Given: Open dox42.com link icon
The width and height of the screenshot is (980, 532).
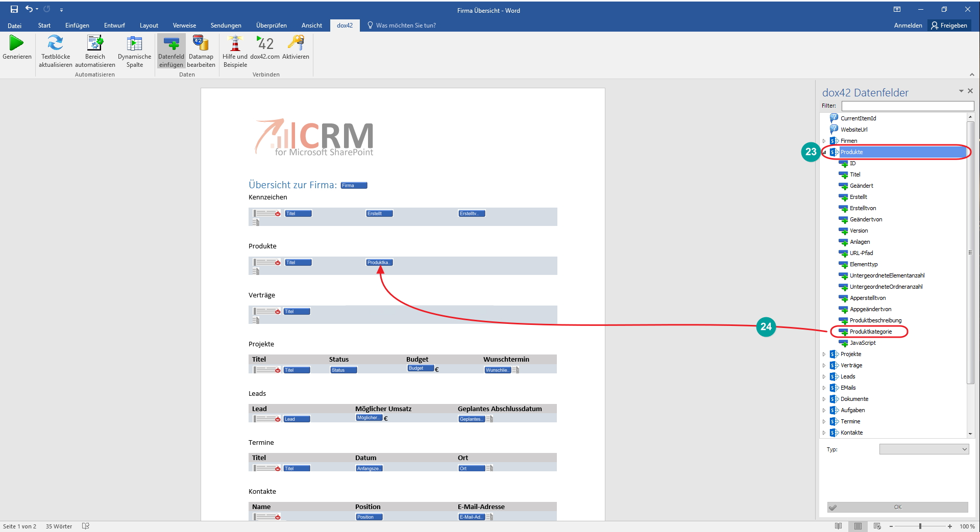Looking at the screenshot, I should point(265,43).
